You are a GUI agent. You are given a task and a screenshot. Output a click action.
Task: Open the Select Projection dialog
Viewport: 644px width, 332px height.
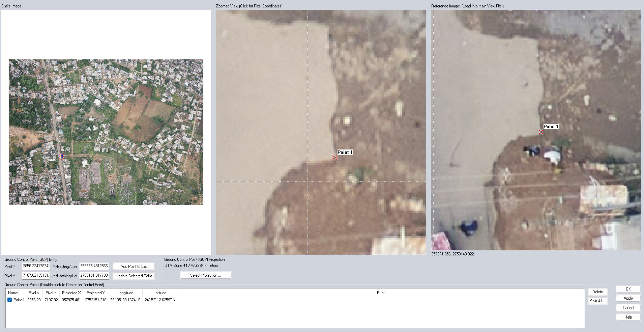click(205, 275)
